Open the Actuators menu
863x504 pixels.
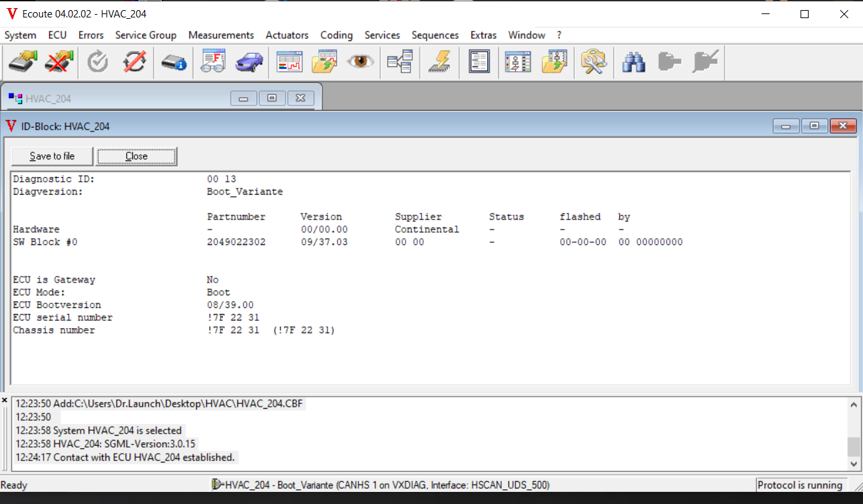pyautogui.click(x=287, y=35)
